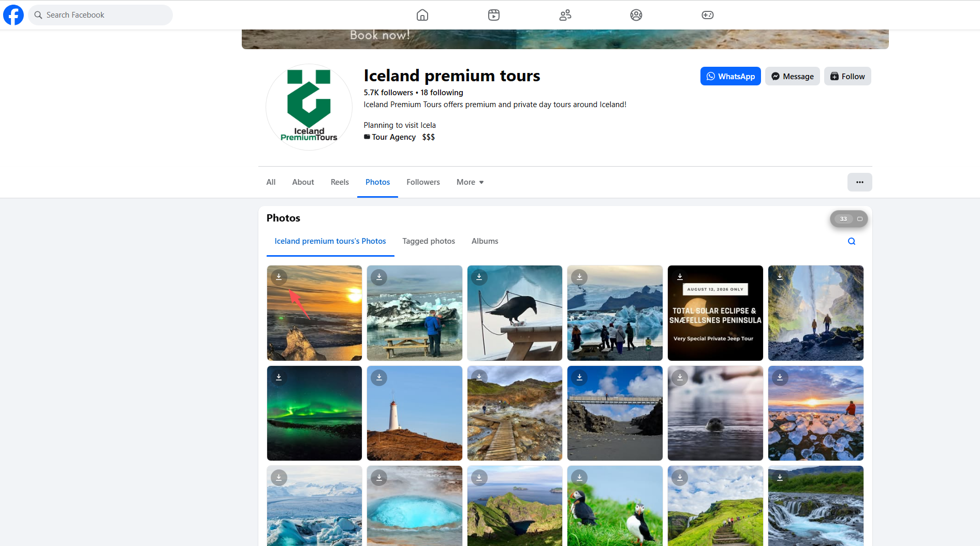Click download icon on green hillside stairs photo

click(680, 478)
